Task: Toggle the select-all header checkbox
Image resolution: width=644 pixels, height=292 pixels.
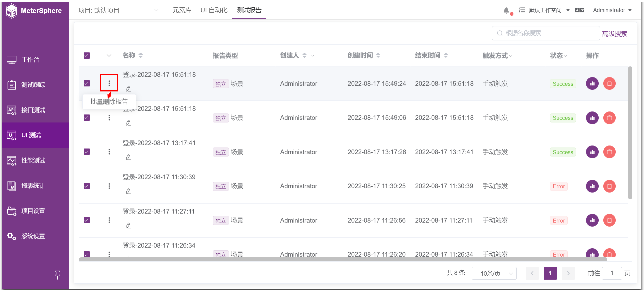Action: tap(87, 55)
